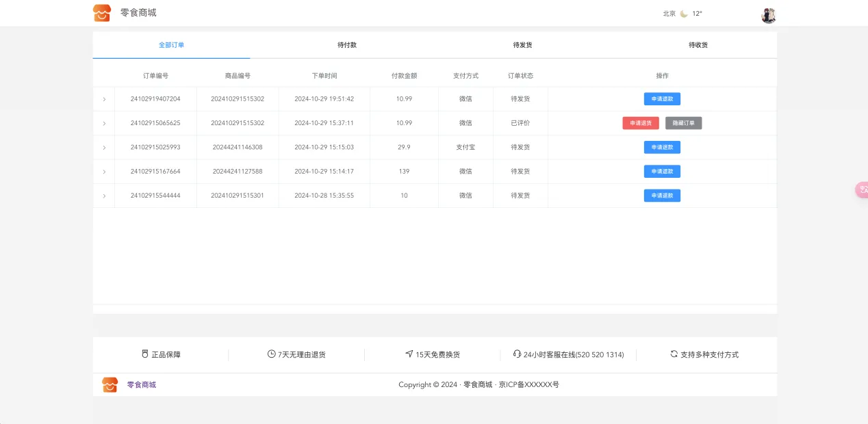Expand order row 24102919407204
Image resolution: width=868 pixels, height=424 pixels.
pyautogui.click(x=104, y=99)
